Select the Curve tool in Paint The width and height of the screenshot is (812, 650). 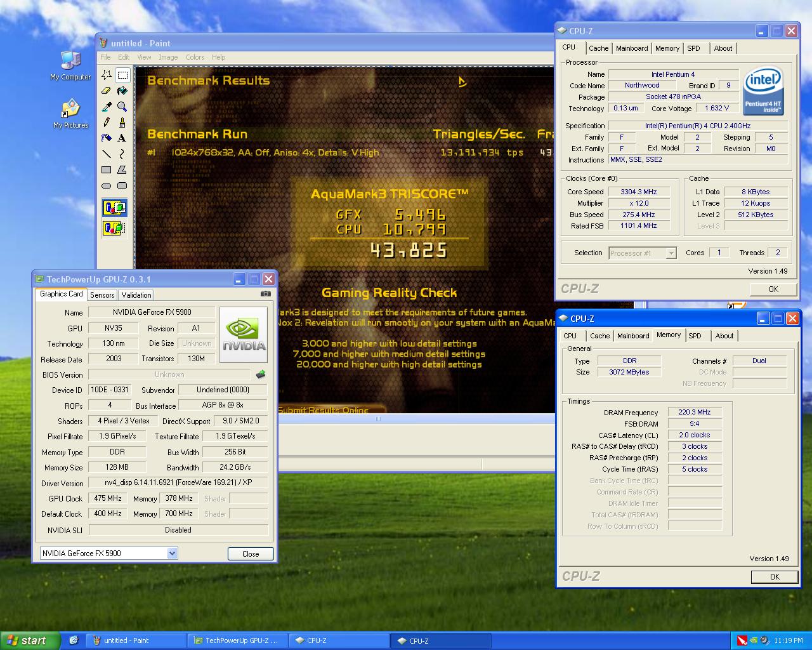click(x=122, y=154)
